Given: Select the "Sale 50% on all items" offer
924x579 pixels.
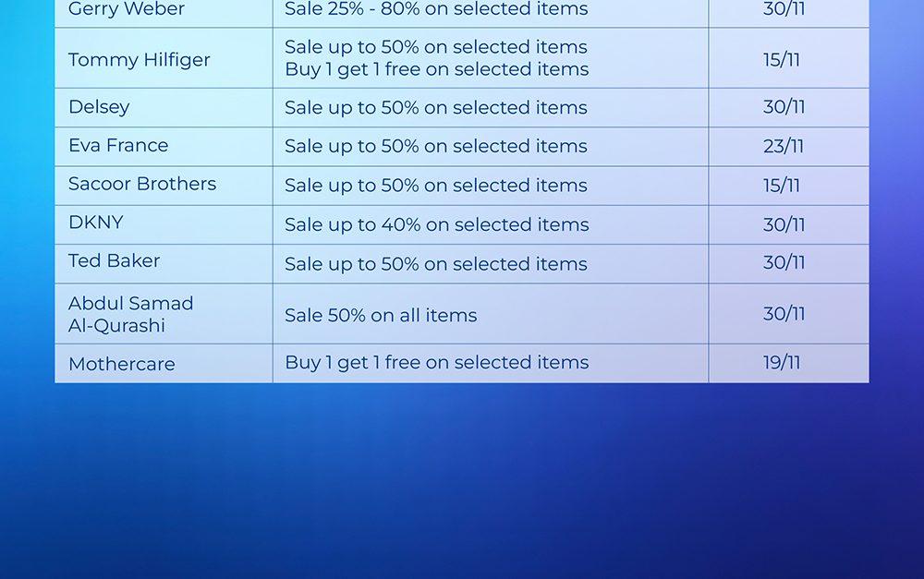Looking at the screenshot, I should 381,315.
